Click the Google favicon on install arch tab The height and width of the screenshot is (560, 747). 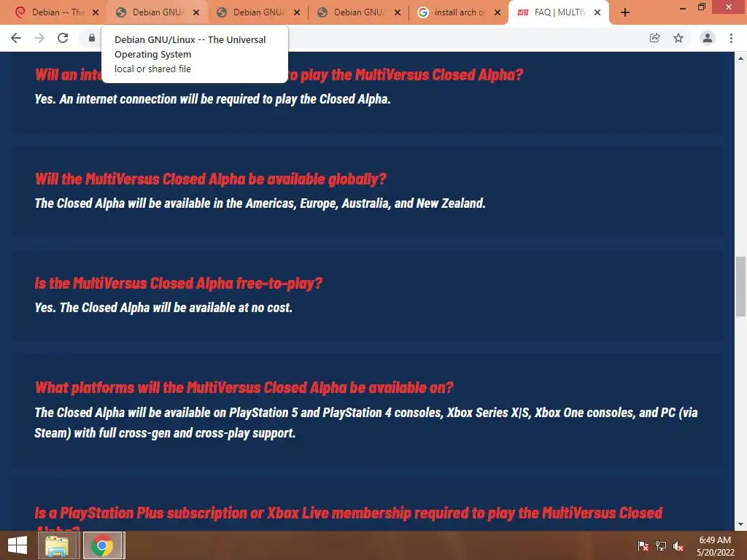(x=422, y=12)
